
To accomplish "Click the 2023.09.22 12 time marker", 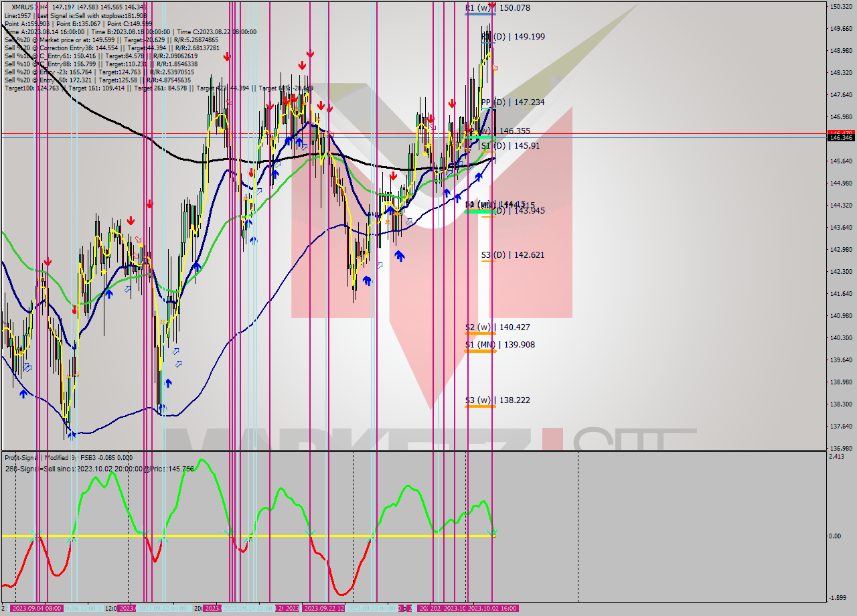I will pyautogui.click(x=324, y=608).
